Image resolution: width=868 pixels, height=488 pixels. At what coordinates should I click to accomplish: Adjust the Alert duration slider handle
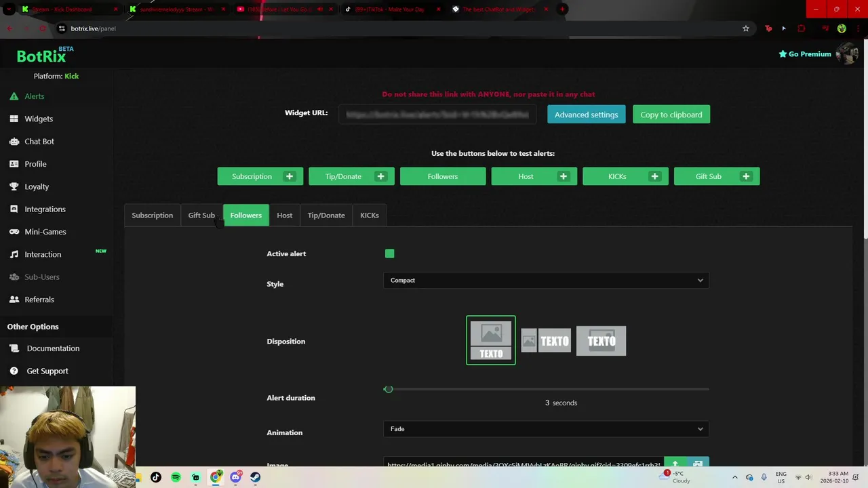click(388, 389)
